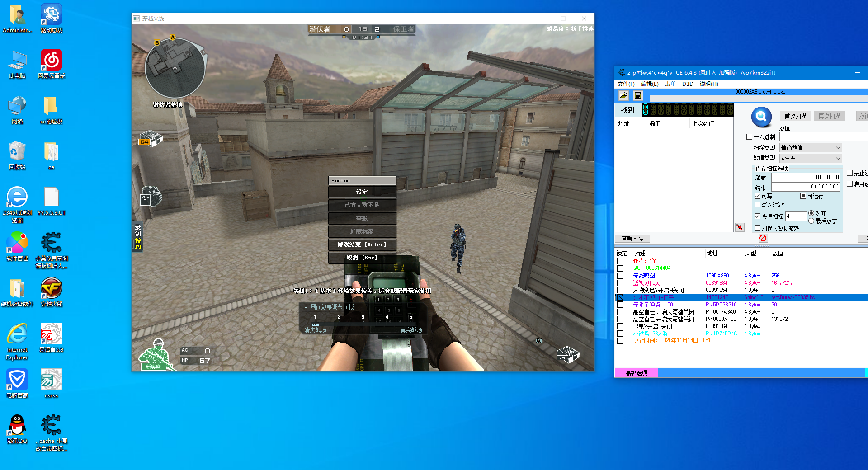Open the 驱动总裁 desktop icon

[x=52, y=19]
